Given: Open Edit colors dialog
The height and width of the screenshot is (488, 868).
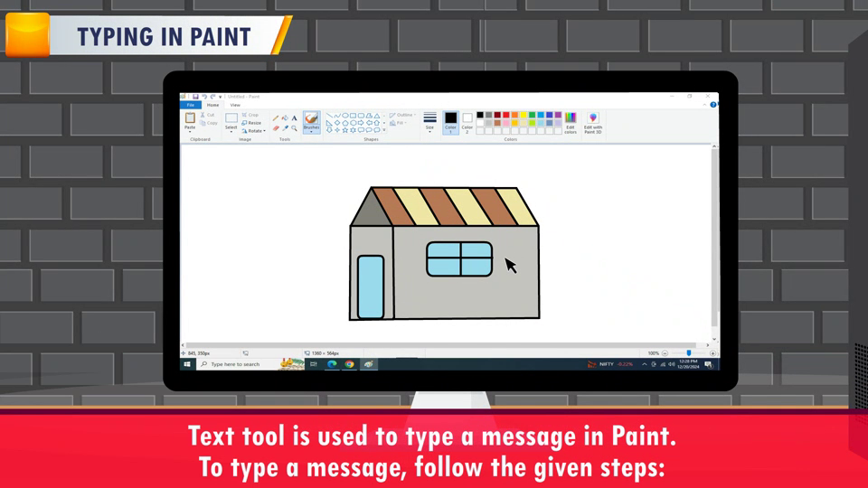Looking at the screenshot, I should 571,122.
